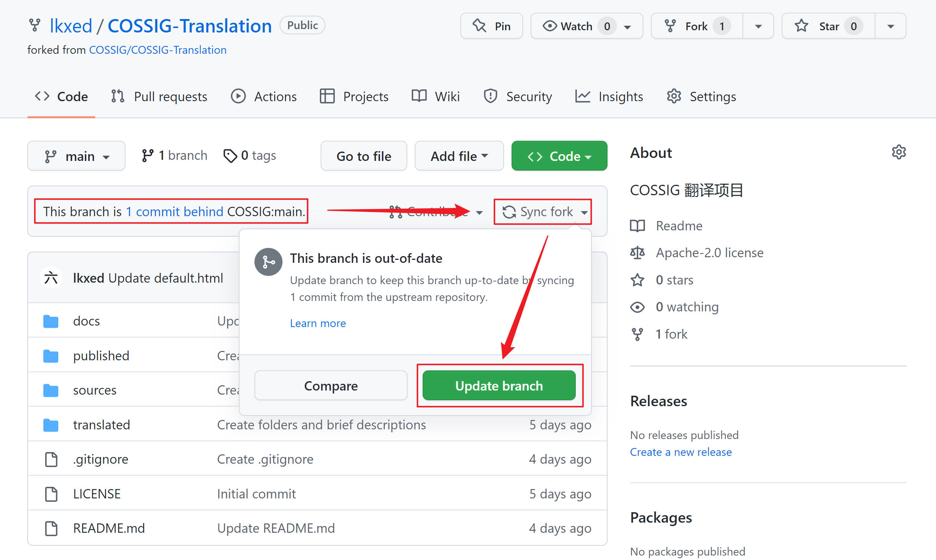The height and width of the screenshot is (560, 936).
Task: View the 1 branch link
Action: [174, 155]
